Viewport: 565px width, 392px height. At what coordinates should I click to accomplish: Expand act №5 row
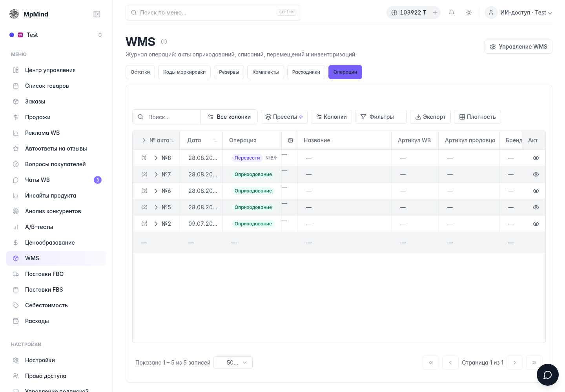tap(156, 207)
